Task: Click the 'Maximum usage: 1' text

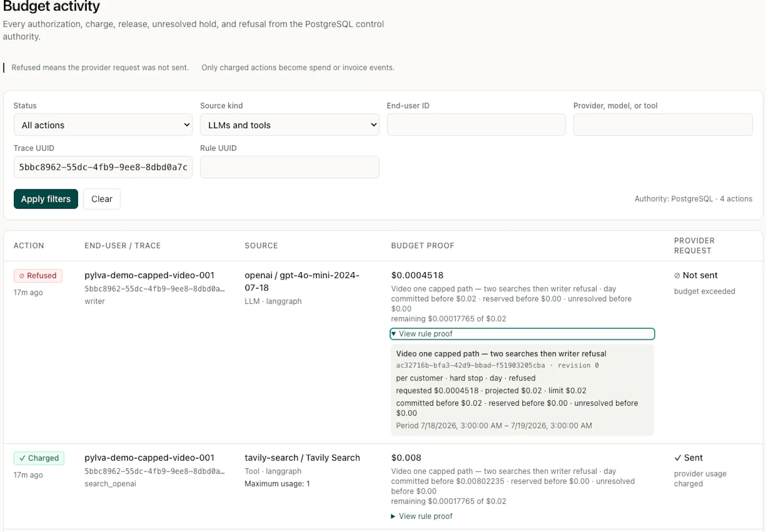Action: click(277, 484)
